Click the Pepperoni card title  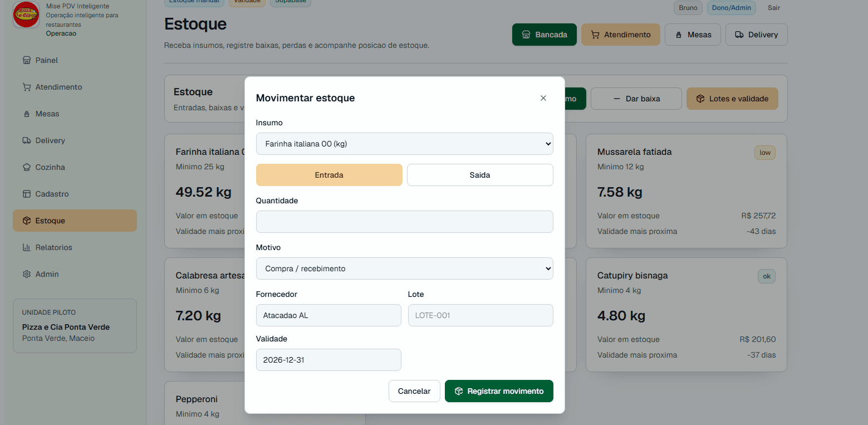click(197, 399)
